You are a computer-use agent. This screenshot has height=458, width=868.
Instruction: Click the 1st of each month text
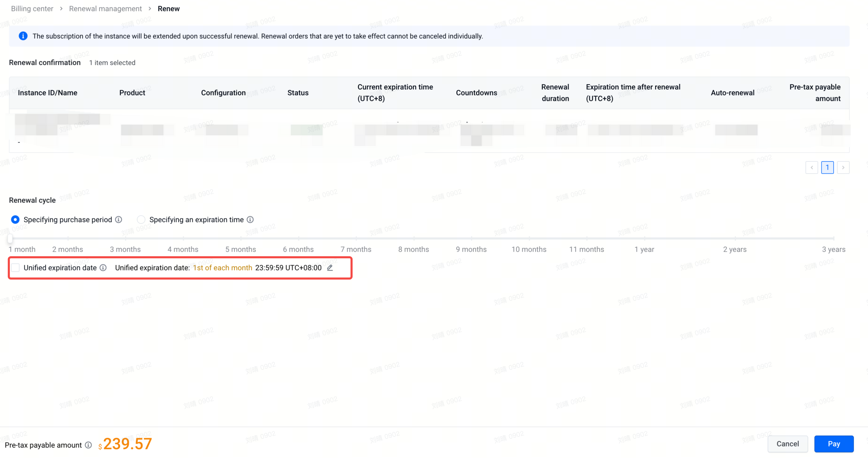tap(222, 268)
